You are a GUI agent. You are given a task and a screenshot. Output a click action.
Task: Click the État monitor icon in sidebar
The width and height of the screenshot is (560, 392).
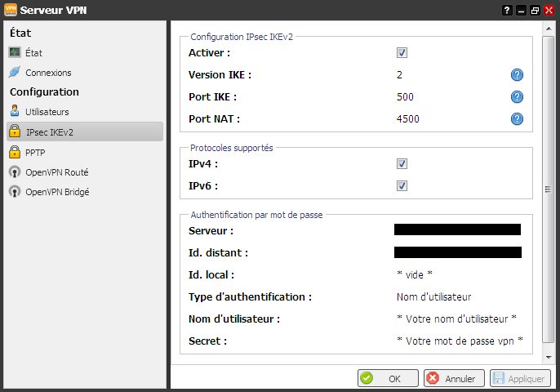coord(15,52)
